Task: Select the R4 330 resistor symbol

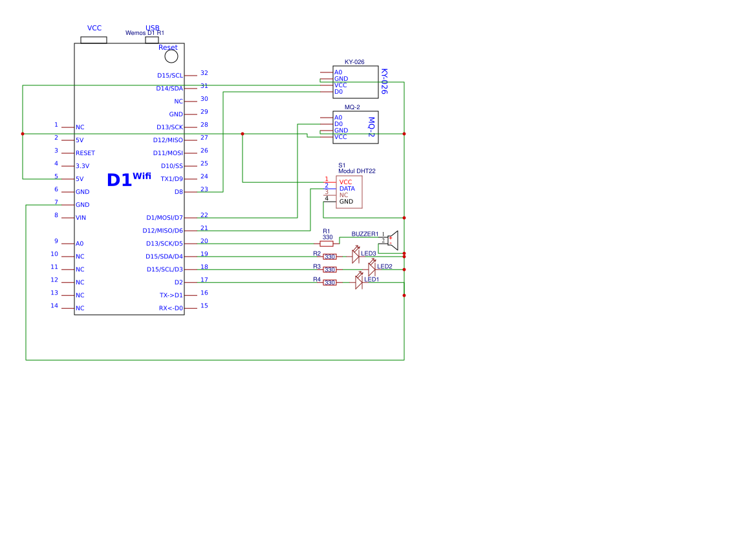Action: click(x=329, y=282)
